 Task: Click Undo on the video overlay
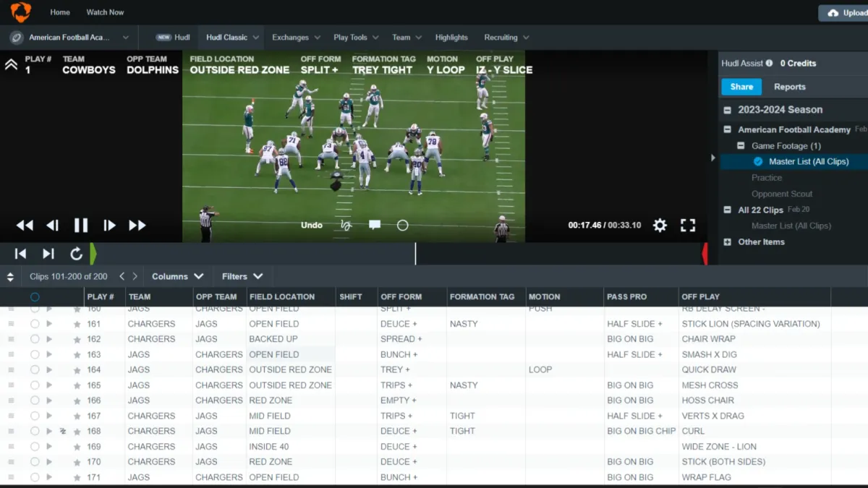click(312, 225)
